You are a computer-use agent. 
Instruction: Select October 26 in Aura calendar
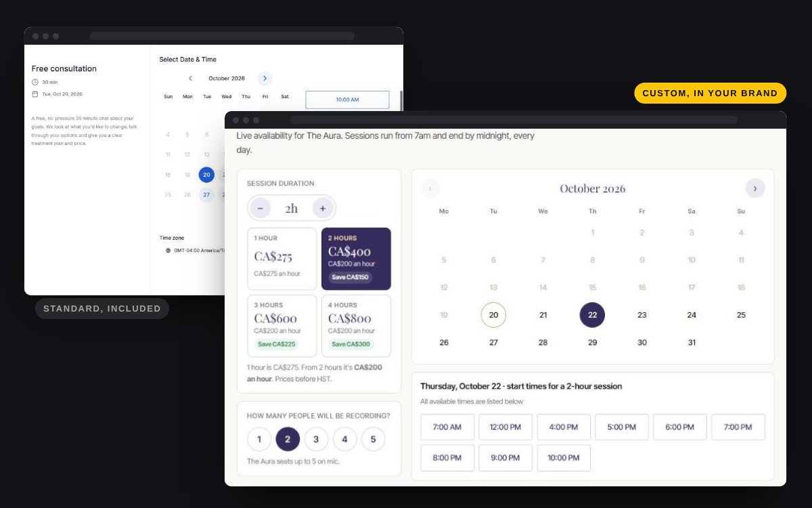tap(444, 343)
